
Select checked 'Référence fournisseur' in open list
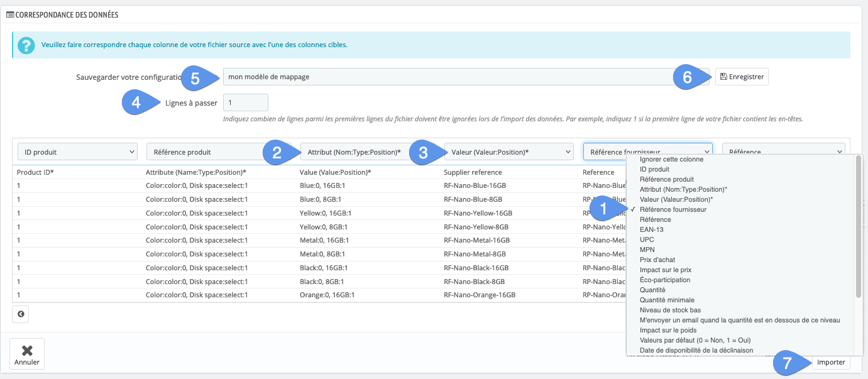coord(673,209)
